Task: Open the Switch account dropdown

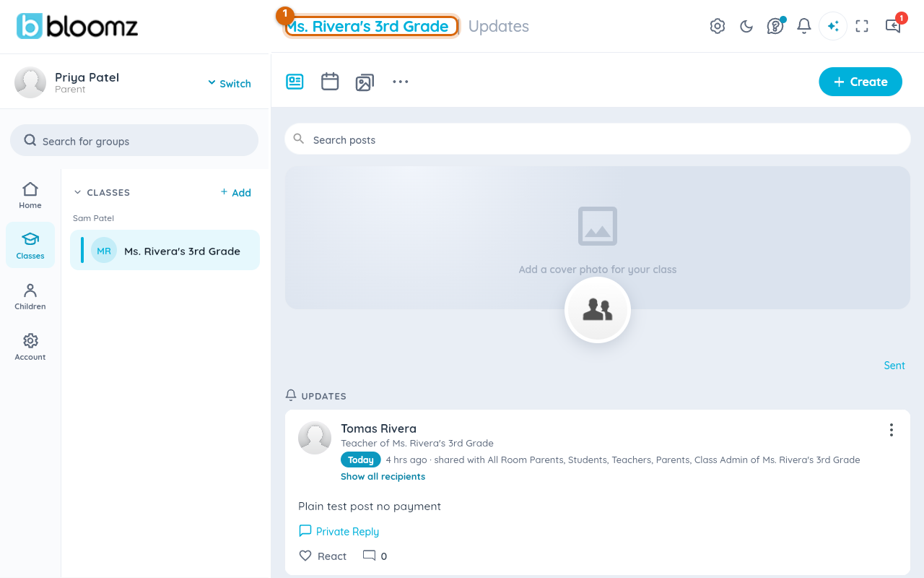Action: point(230,83)
